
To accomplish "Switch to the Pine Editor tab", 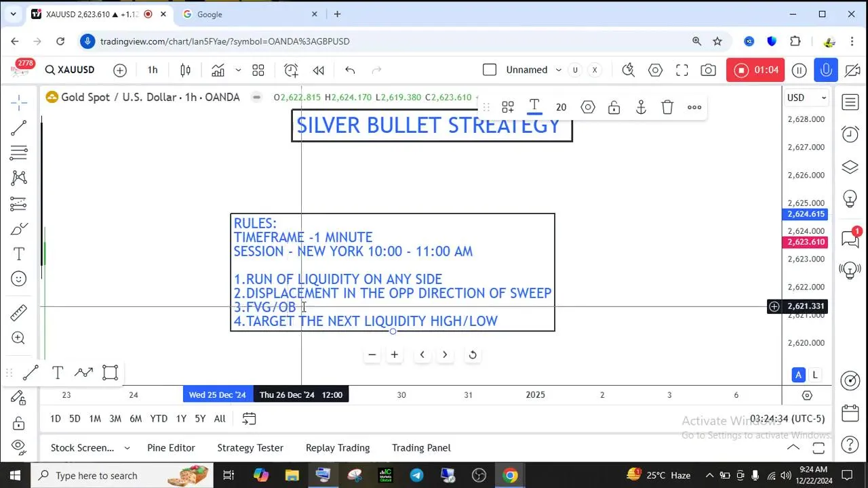I will (x=171, y=447).
